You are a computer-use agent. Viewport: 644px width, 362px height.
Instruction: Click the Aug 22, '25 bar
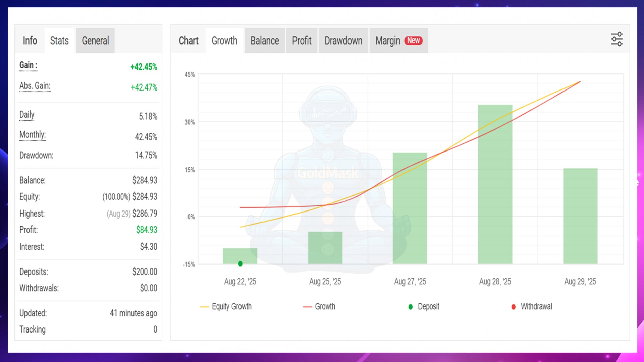click(x=240, y=256)
